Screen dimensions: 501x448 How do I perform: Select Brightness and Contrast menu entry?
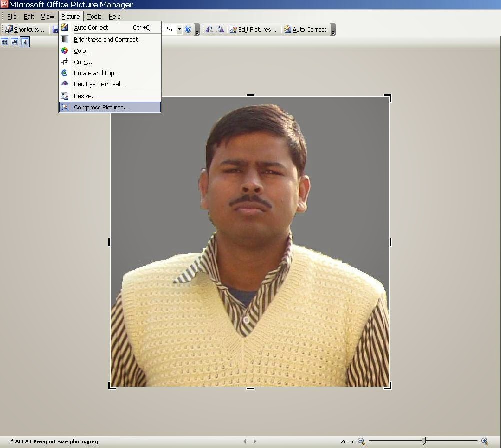click(110, 39)
